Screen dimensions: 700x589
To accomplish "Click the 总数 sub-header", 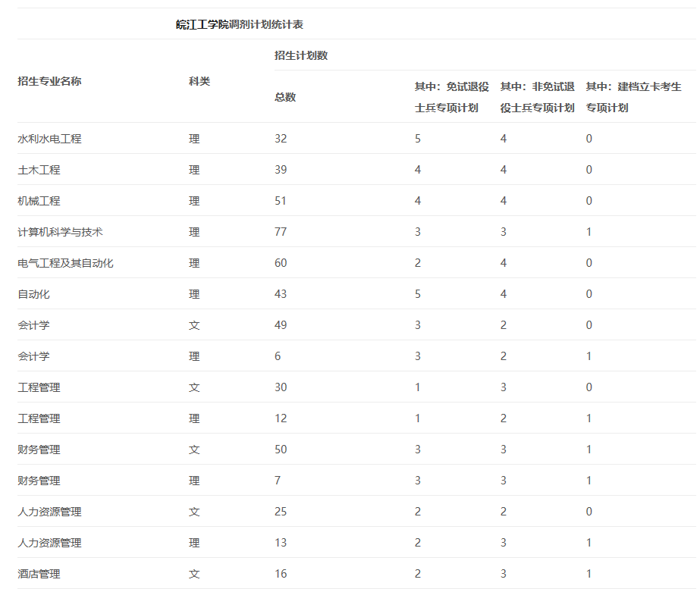I will (x=285, y=97).
